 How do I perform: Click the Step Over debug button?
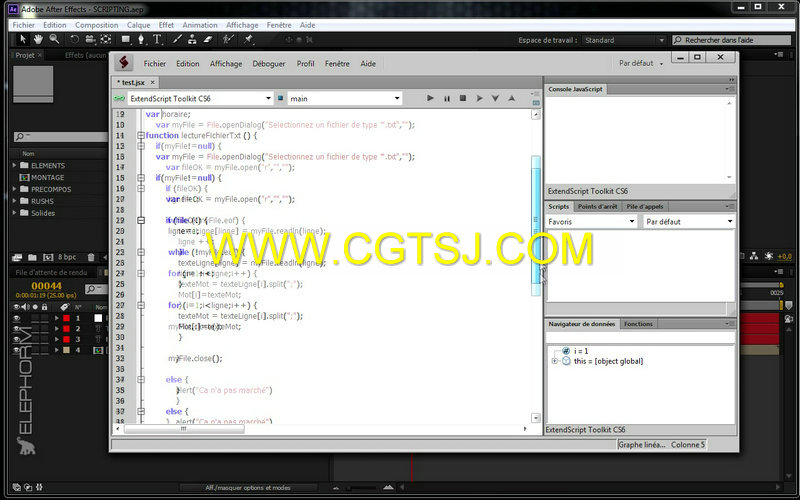coord(479,98)
